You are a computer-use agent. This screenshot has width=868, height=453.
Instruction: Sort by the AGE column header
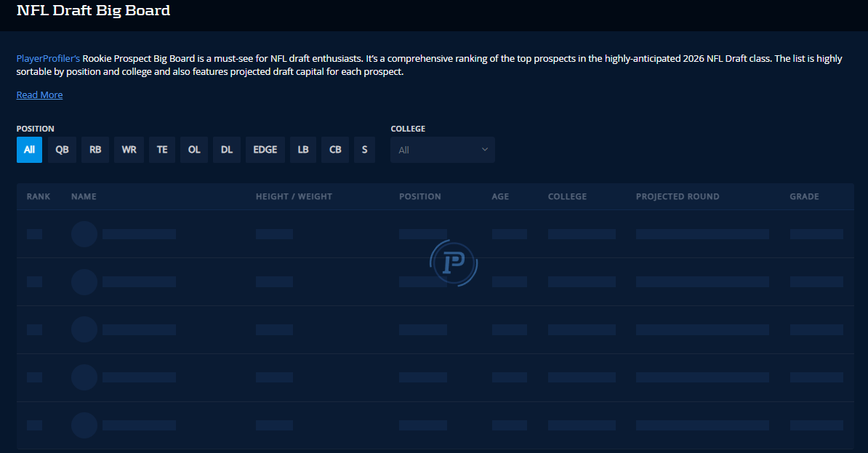[x=500, y=196]
